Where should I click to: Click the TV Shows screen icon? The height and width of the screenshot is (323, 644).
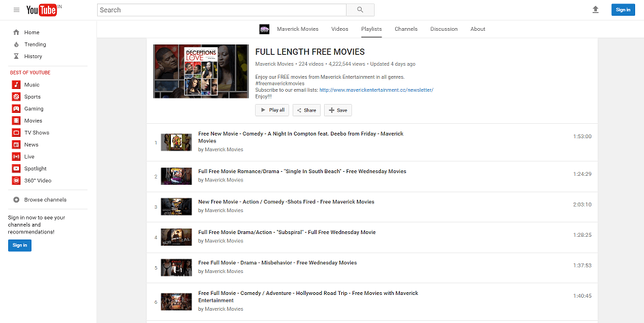tap(16, 132)
